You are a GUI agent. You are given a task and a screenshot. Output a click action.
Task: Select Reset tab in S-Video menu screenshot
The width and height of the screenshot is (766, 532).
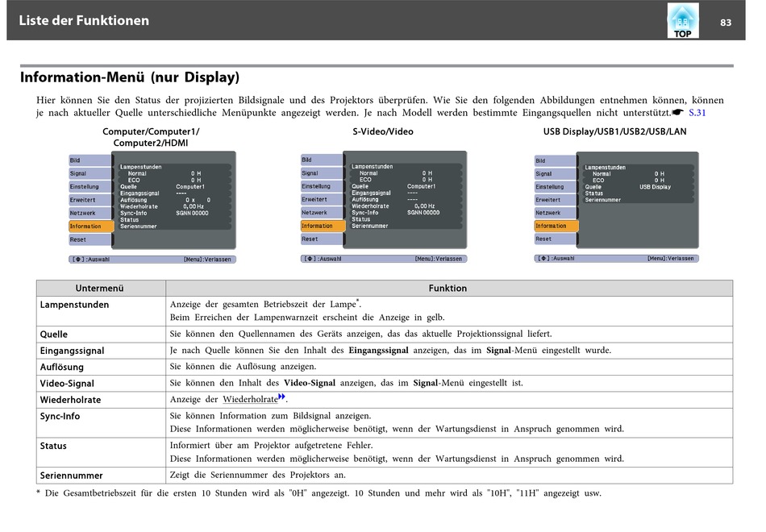click(322, 239)
